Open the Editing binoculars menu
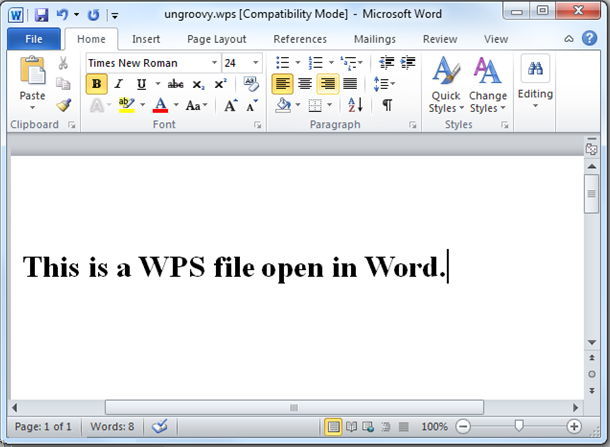Viewport: 610px width, 447px height. click(535, 81)
